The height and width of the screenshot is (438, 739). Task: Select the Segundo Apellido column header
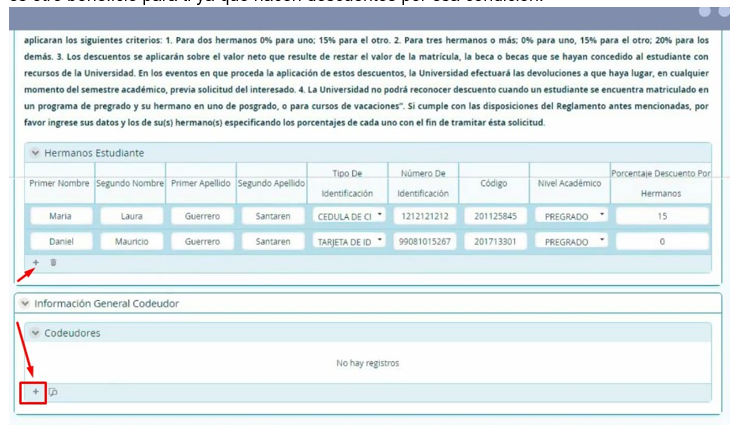(x=271, y=183)
